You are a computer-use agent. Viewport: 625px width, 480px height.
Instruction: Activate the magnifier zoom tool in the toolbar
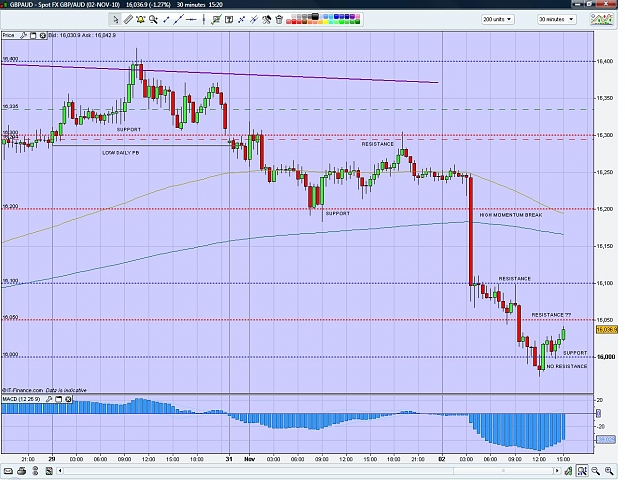[153, 19]
